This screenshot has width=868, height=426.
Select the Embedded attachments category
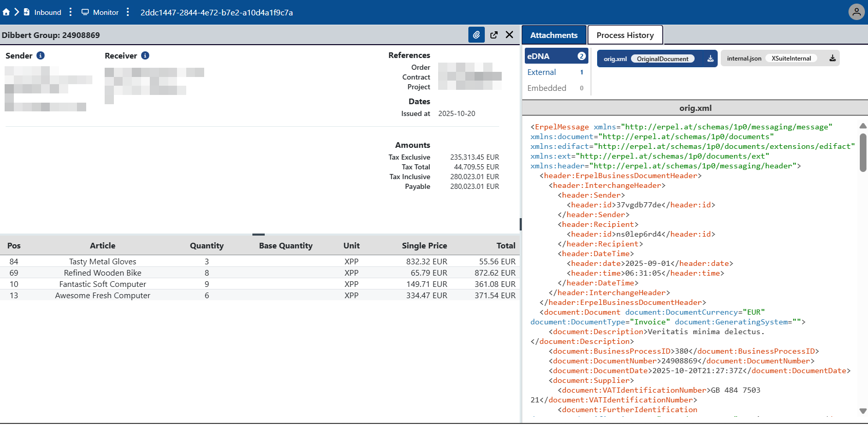click(x=547, y=88)
